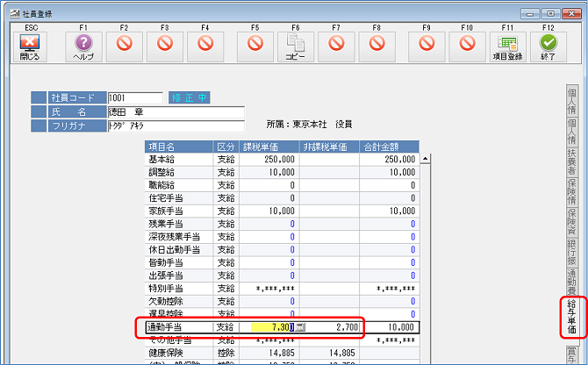Open the small button beside the 7,300 field
Screen dimensions: 588x365
click(x=300, y=327)
